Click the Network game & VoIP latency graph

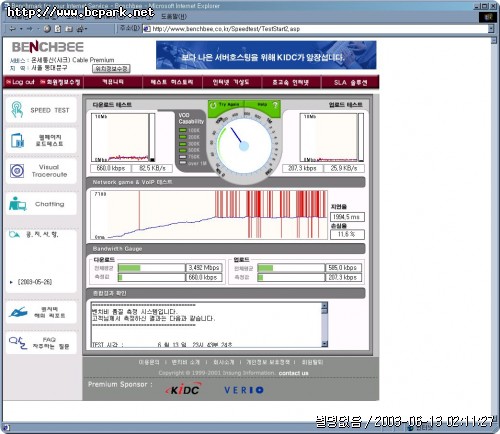pos(209,215)
